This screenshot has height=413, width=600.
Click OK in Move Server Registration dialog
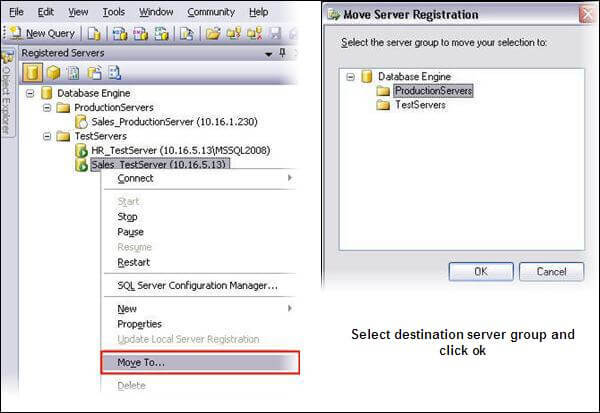point(481,271)
